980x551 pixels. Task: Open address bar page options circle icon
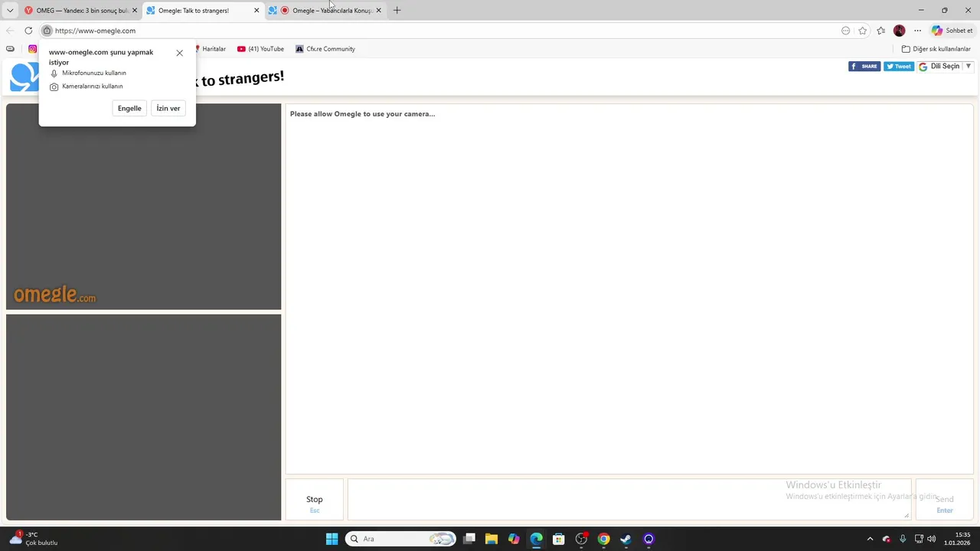(x=845, y=31)
